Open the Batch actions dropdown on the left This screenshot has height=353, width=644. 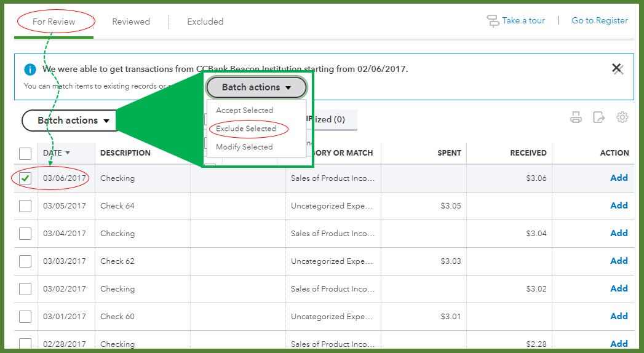[x=70, y=121]
